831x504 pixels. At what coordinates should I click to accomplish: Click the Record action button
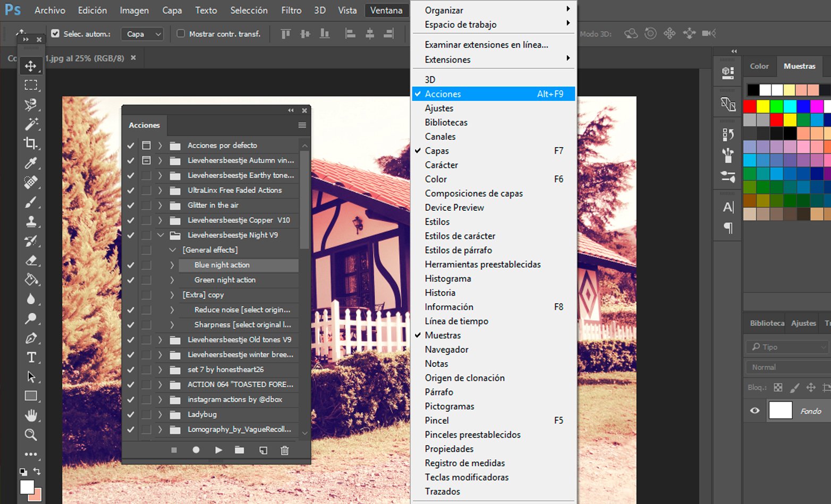point(196,450)
